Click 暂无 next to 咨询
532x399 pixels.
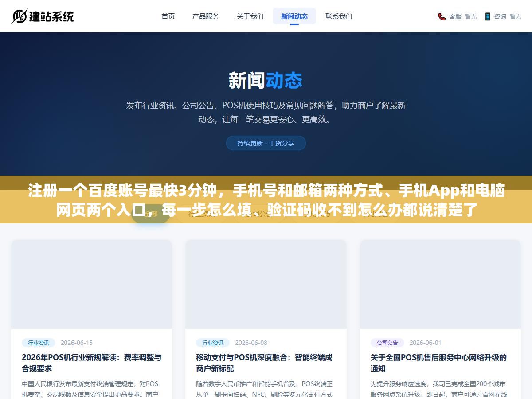pyautogui.click(x=515, y=16)
